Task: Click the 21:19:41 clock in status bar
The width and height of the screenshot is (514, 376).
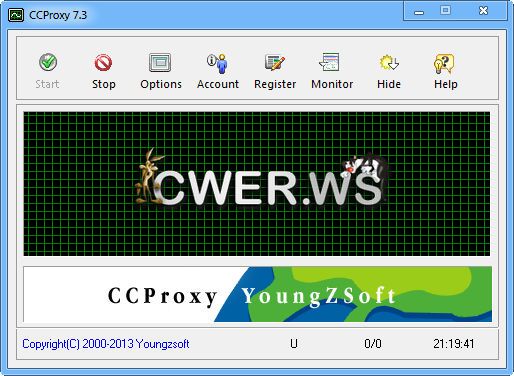Action: [x=454, y=344]
